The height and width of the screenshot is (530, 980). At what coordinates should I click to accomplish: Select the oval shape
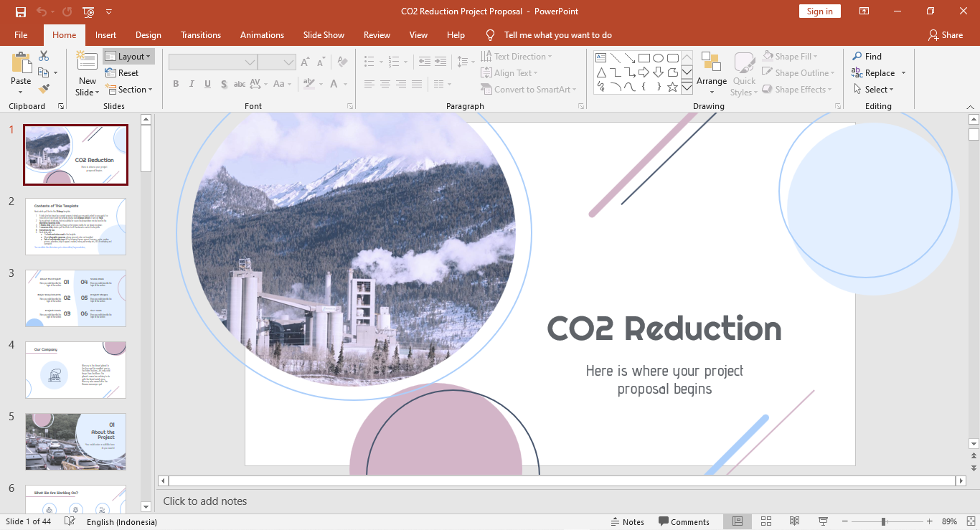coord(658,58)
